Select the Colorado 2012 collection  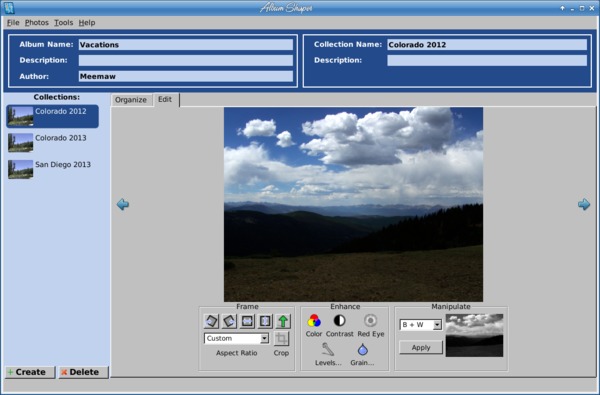pyautogui.click(x=52, y=116)
